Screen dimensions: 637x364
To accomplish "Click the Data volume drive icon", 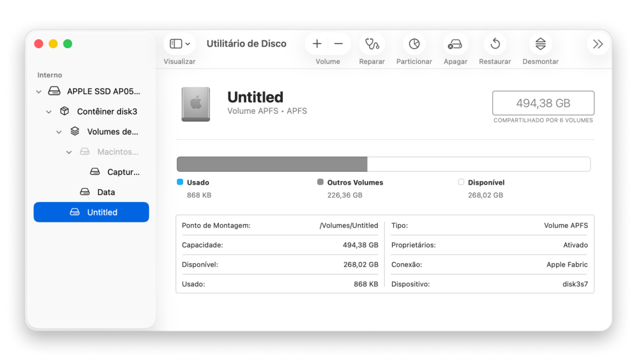I will (x=85, y=192).
